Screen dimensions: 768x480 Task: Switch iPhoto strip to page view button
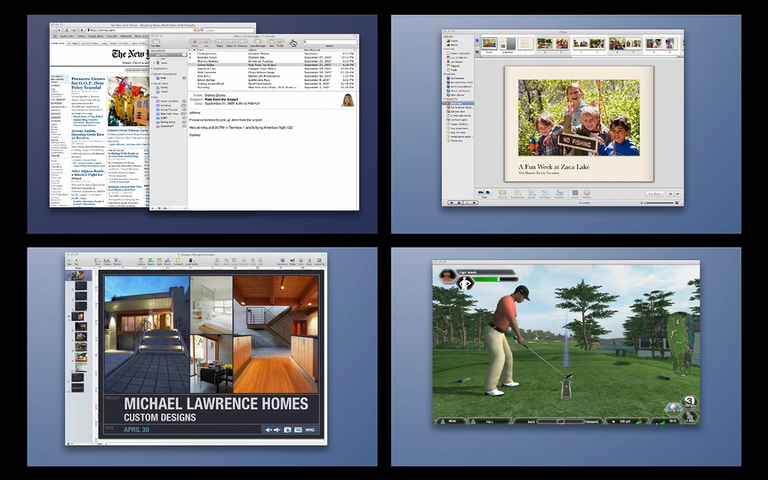tap(477, 41)
